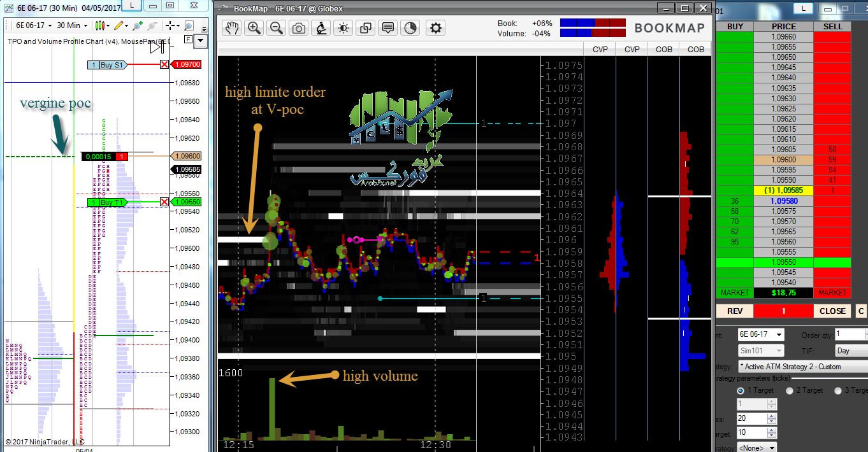Expand the crosshair cursor dropdown arrow
Image resolution: width=868 pixels, height=452 pixels.
pyautogui.click(x=178, y=26)
